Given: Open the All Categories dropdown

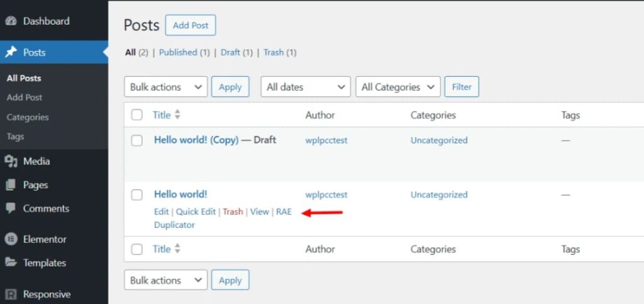Looking at the screenshot, I should click(397, 87).
